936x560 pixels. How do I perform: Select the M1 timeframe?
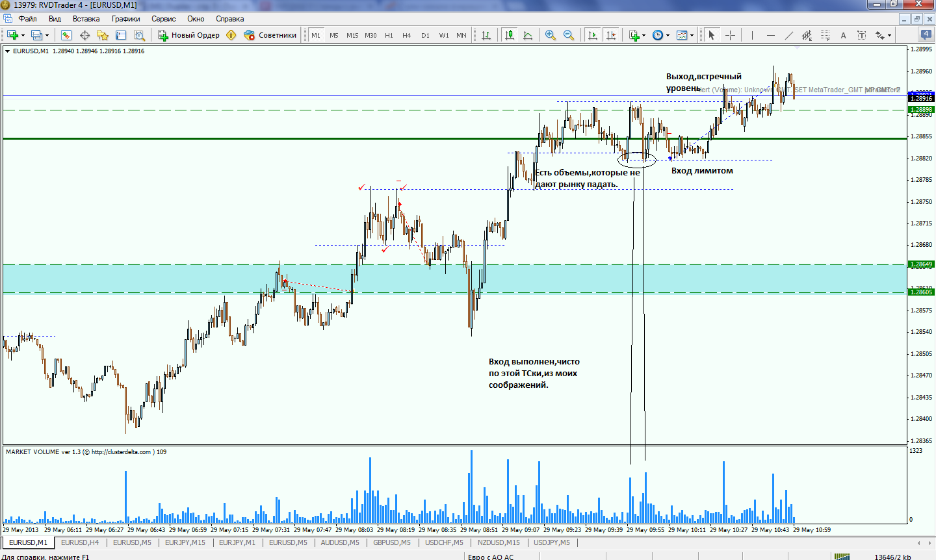click(316, 35)
